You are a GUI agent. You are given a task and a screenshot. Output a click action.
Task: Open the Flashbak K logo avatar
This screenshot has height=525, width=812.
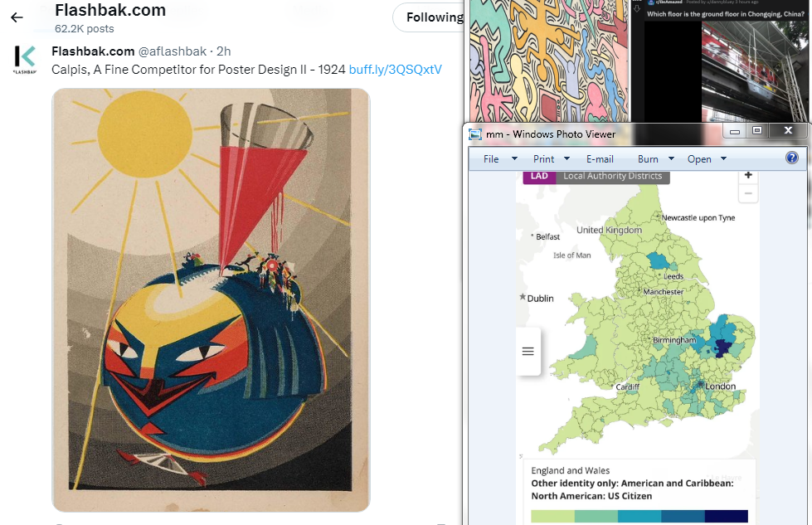[25, 60]
